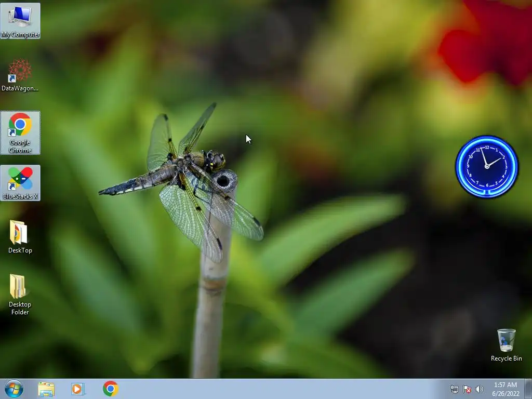This screenshot has height=399, width=532.
Task: Select the Recycle Bin icon
Action: (506, 345)
